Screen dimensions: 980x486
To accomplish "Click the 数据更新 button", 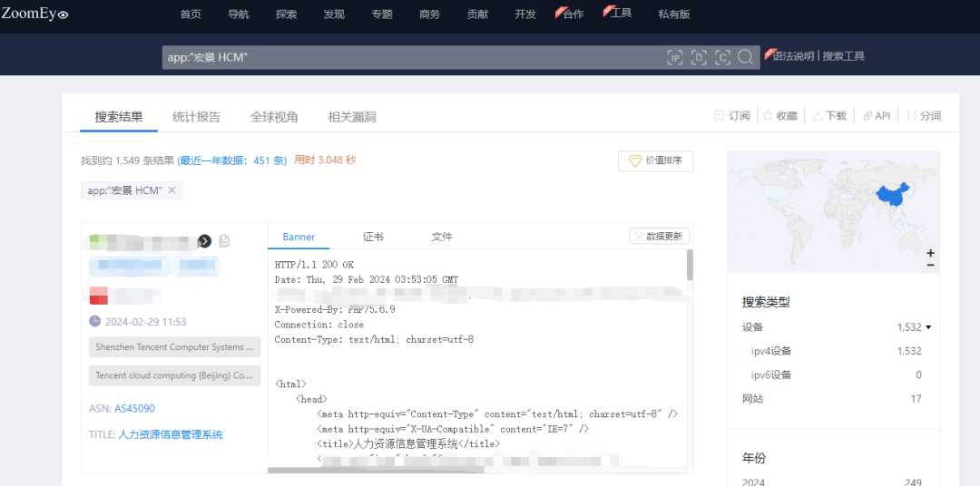I will [660, 236].
